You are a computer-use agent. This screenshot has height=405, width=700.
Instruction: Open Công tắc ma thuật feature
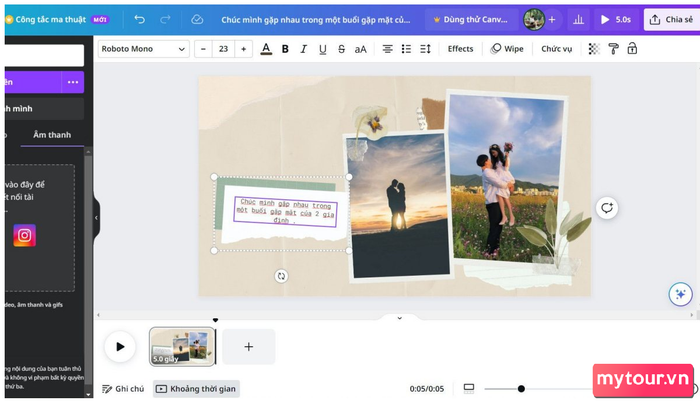pos(57,19)
